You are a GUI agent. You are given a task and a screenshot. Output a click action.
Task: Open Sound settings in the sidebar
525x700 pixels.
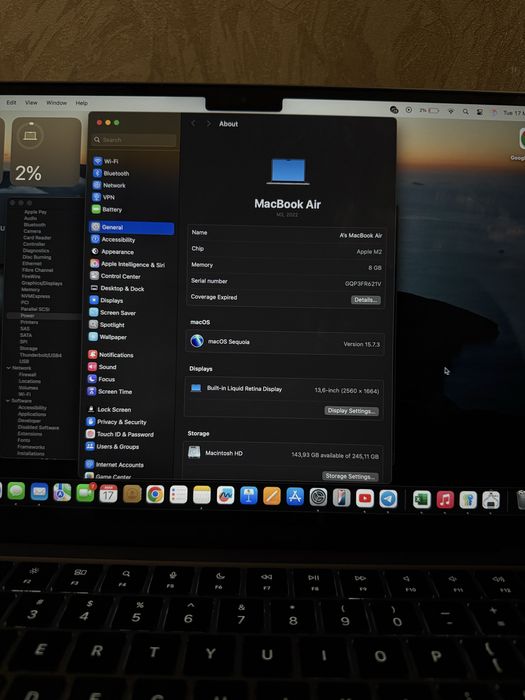coord(102,367)
